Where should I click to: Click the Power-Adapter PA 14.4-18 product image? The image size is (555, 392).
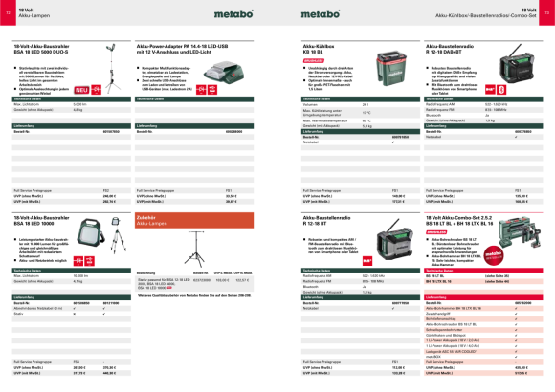224,73
